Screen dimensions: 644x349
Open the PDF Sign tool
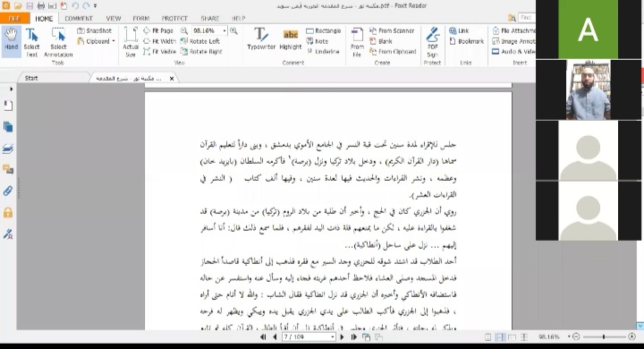[433, 42]
